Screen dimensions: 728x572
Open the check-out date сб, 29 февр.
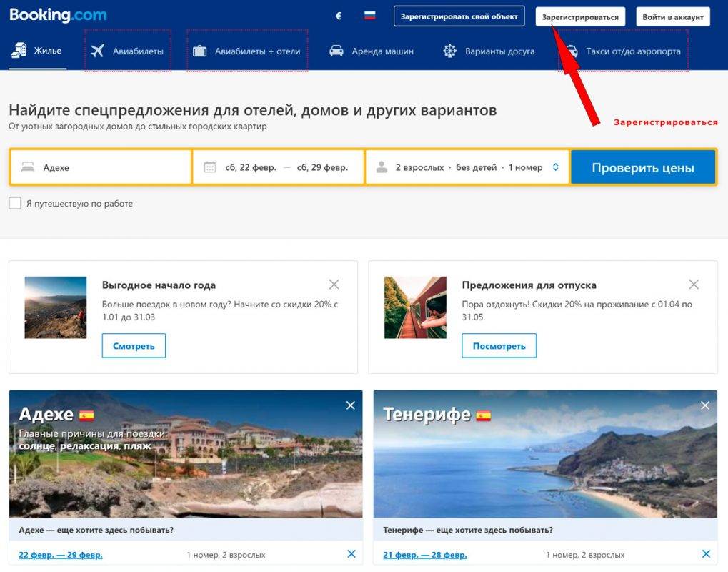322,167
